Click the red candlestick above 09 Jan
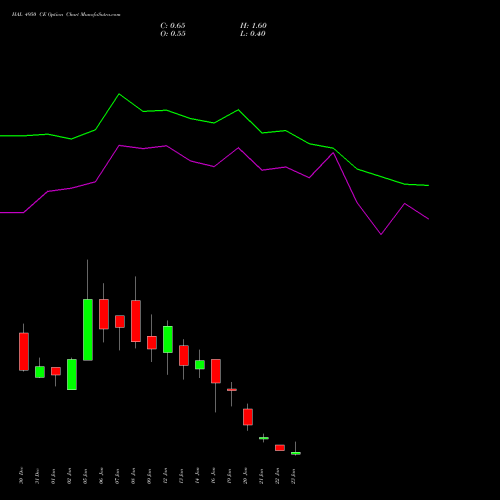Image resolution: width=500 pixels, height=500 pixels. pyautogui.click(x=152, y=342)
